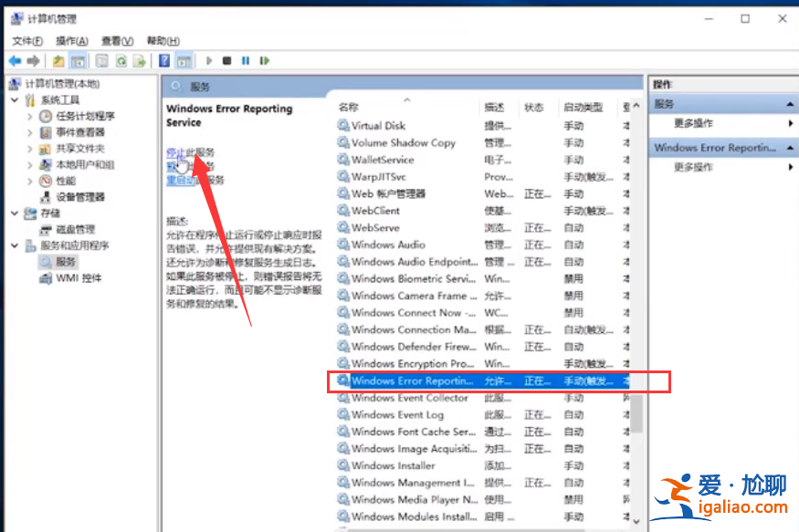Image resolution: width=799 pixels, height=532 pixels.
Task: Click the back navigation arrow
Action: pyautogui.click(x=16, y=60)
